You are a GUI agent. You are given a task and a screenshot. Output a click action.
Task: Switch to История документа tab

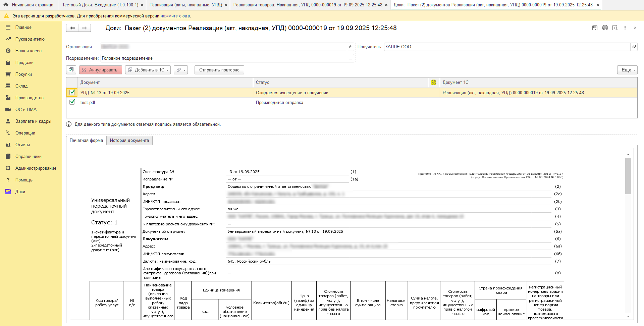coord(129,141)
